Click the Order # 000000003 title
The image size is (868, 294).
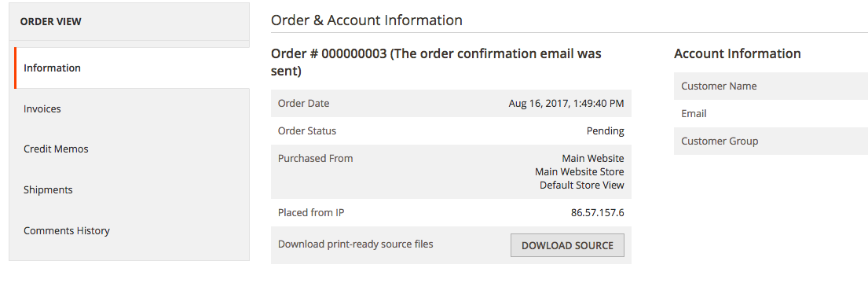[x=436, y=63]
